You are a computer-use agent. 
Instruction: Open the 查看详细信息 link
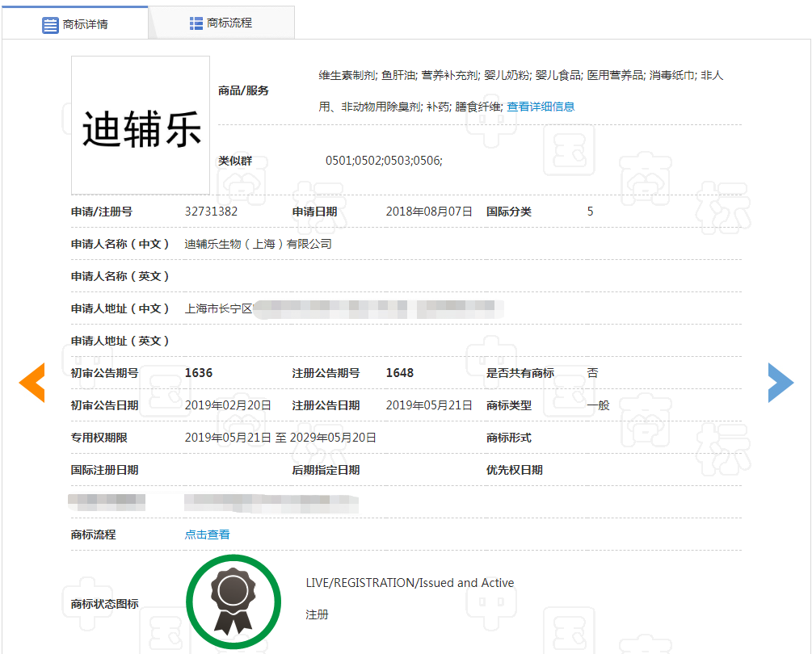coord(541,107)
